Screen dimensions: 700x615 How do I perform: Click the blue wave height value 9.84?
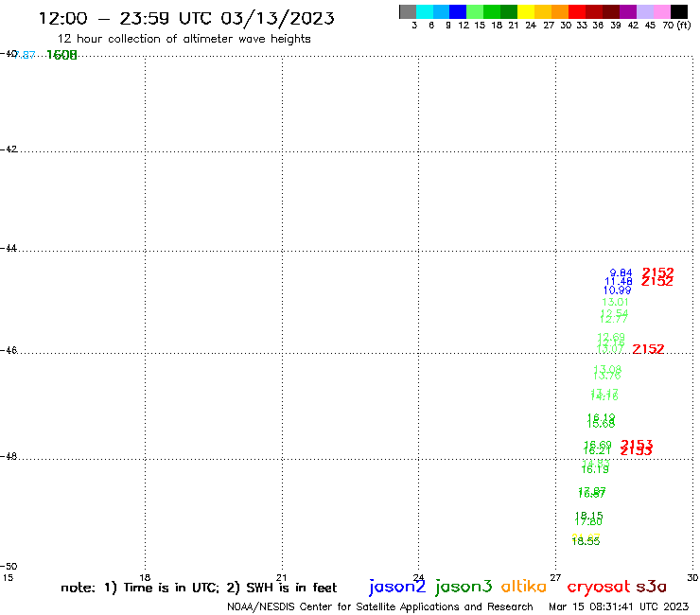[621, 272]
